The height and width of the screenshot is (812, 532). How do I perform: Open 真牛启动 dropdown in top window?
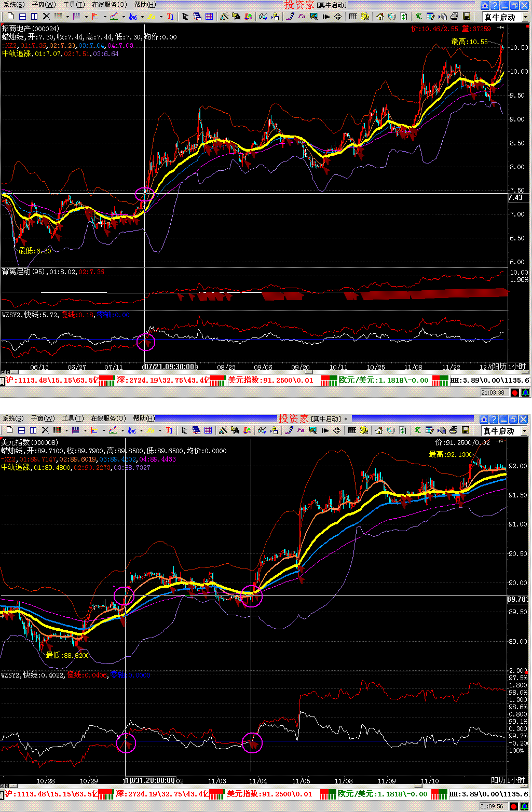coord(525,17)
